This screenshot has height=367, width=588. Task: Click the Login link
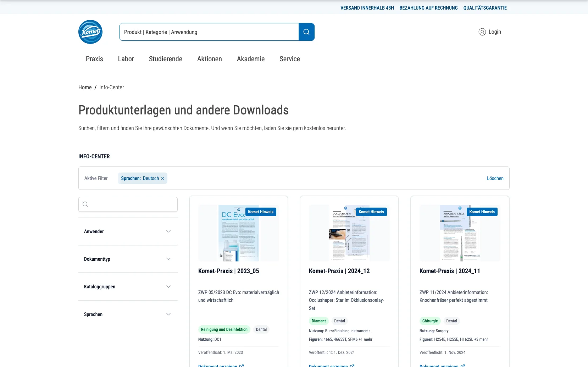[495, 32]
